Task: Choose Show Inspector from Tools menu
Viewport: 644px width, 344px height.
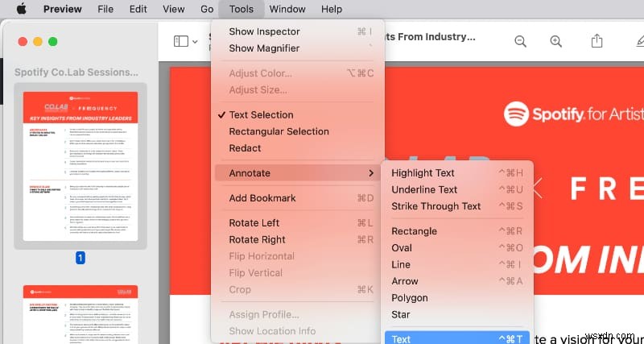Action: (298, 31)
